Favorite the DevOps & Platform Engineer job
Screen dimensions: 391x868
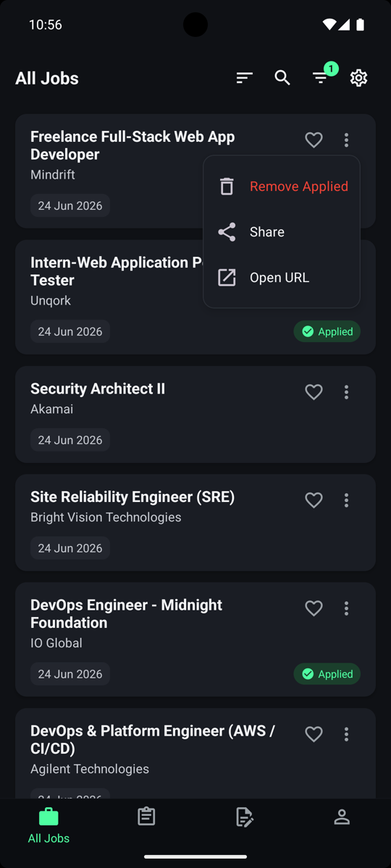[314, 734]
